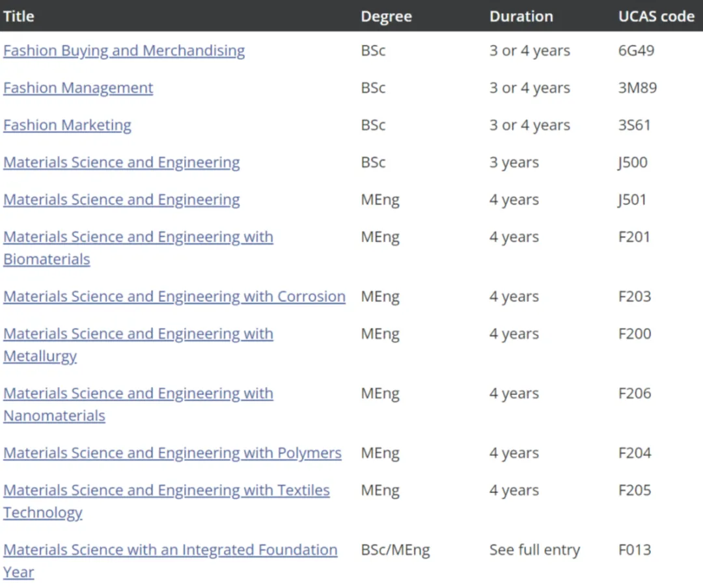Visit Materials Science and Engineering with Metallurgy
Image resolution: width=703 pixels, height=588 pixels.
(138, 334)
